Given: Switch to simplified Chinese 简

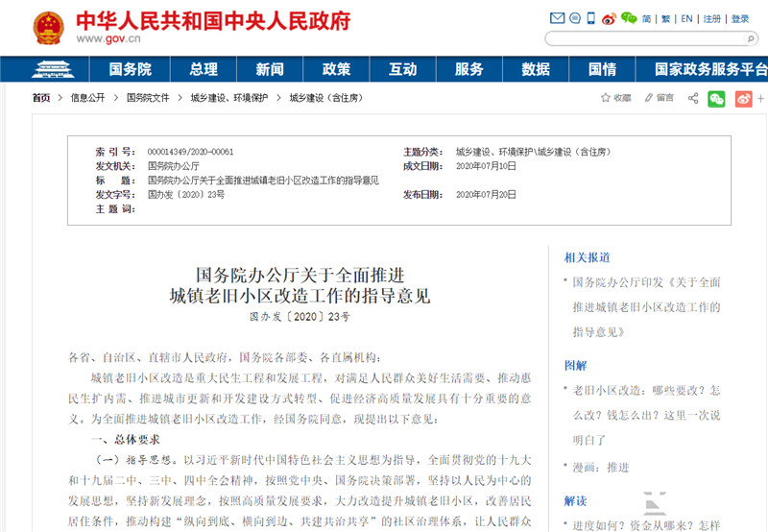Looking at the screenshot, I should point(647,18).
